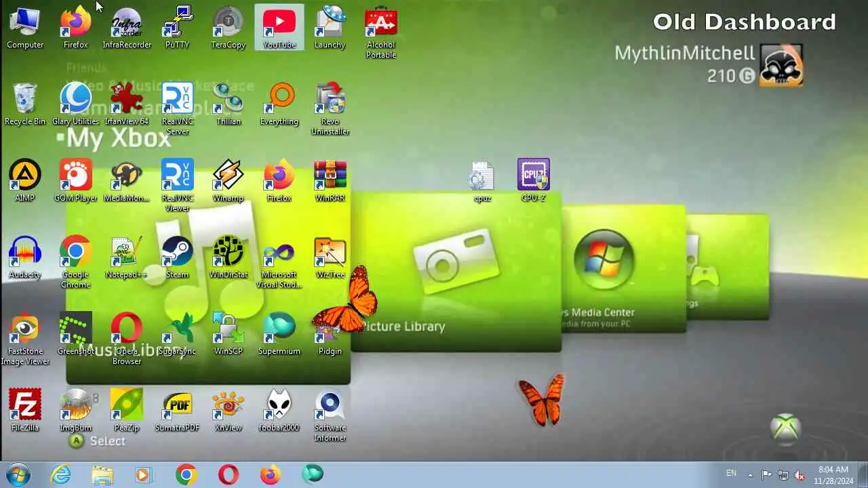This screenshot has width=868, height=488.
Task: Select the Revo Uninstaller icon
Action: point(330,109)
